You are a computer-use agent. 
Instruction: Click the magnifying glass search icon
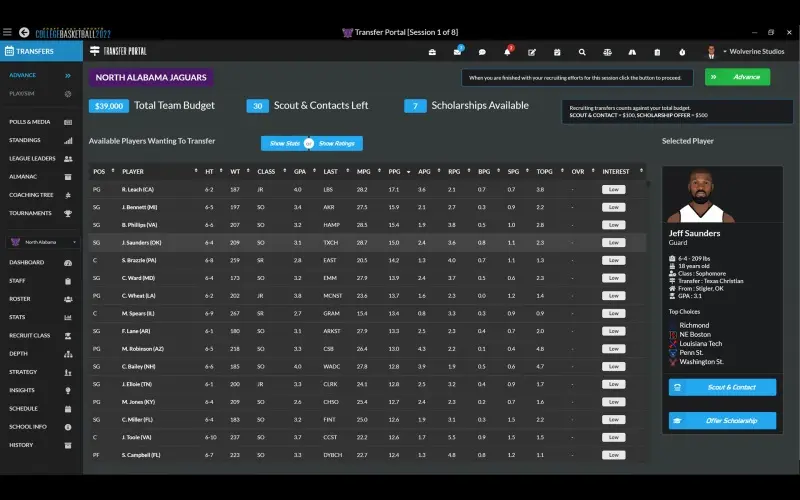(582, 52)
